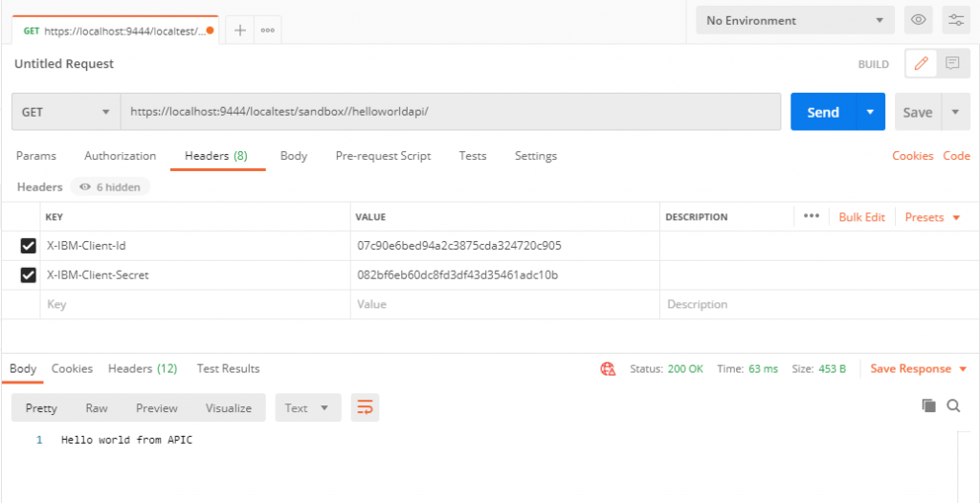The image size is (980, 503).
Task: Open environment quick look eye icon
Action: [918, 20]
